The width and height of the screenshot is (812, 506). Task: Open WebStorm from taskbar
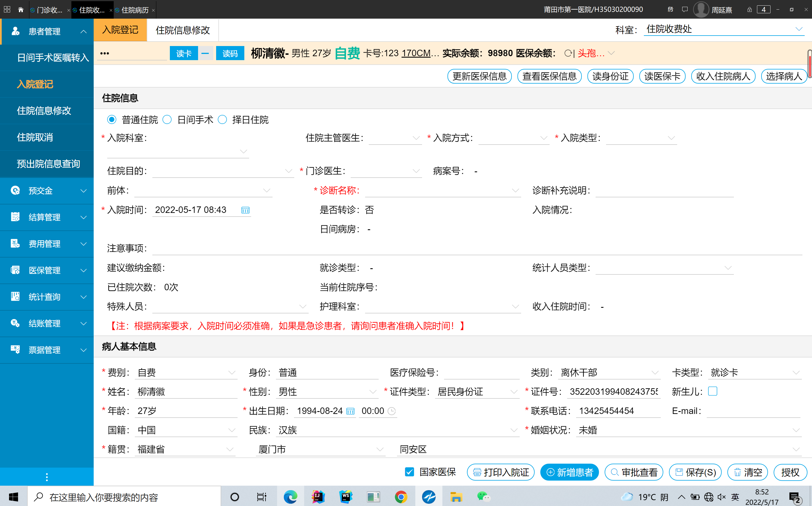[x=346, y=497]
